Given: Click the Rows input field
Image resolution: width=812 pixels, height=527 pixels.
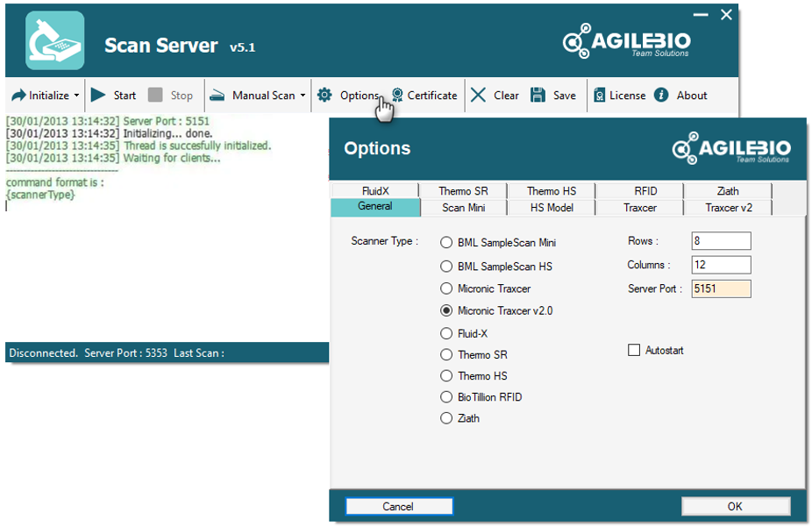Looking at the screenshot, I should (x=721, y=241).
